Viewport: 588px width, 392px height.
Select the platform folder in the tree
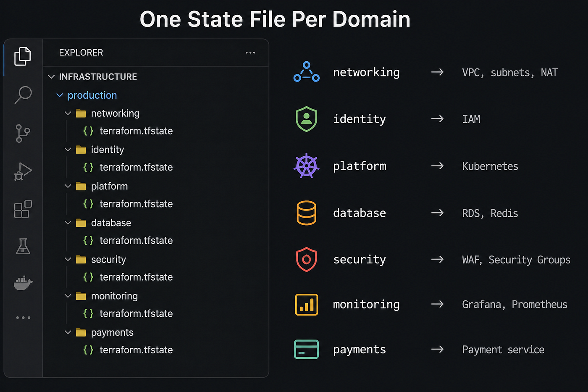[x=109, y=186]
